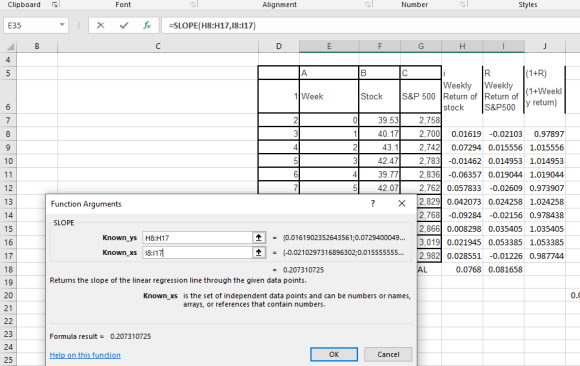Select S&P return cell -0.02103

tap(503, 134)
